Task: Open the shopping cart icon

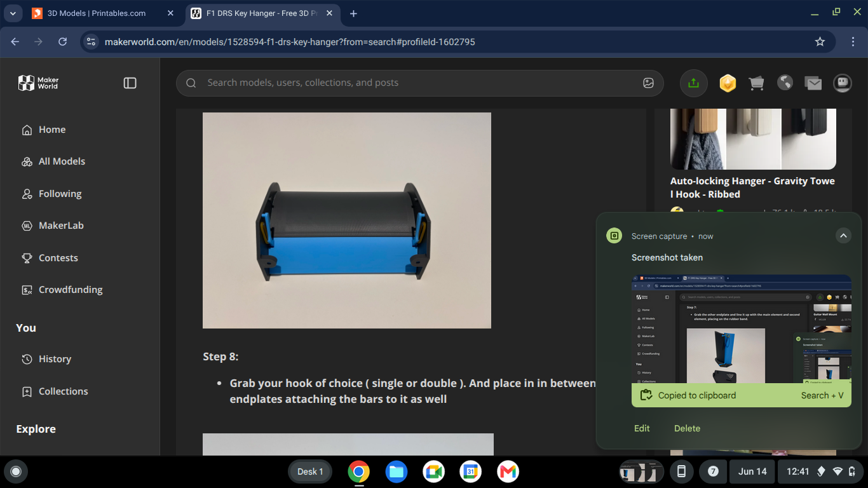Action: pos(756,83)
